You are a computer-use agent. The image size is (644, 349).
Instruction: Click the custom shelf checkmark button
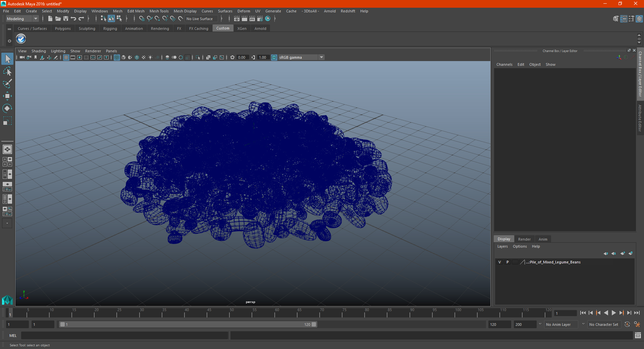[x=21, y=39]
